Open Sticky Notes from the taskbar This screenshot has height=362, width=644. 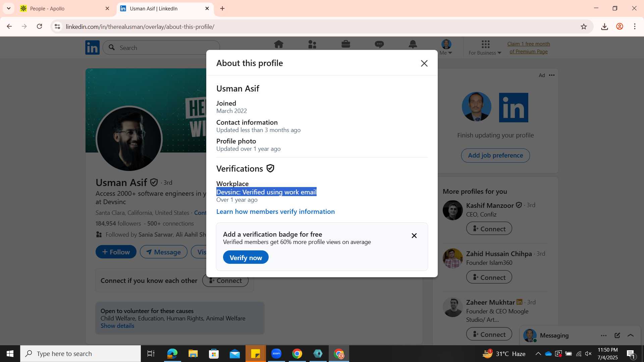255,354
